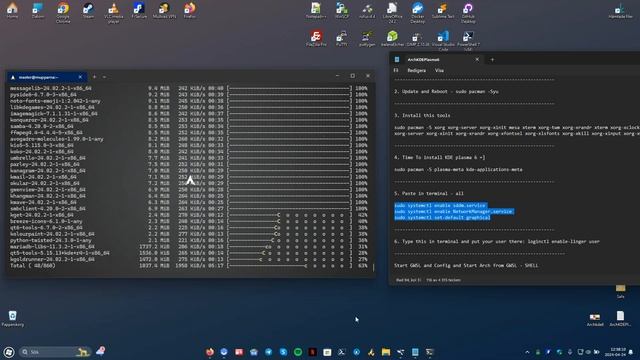Add a new tab in the terminal window

click(94, 77)
